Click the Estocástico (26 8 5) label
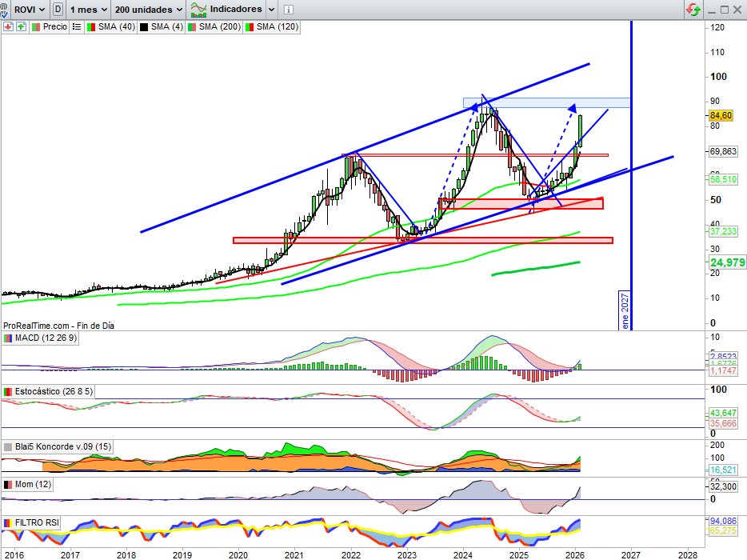 tap(48, 391)
